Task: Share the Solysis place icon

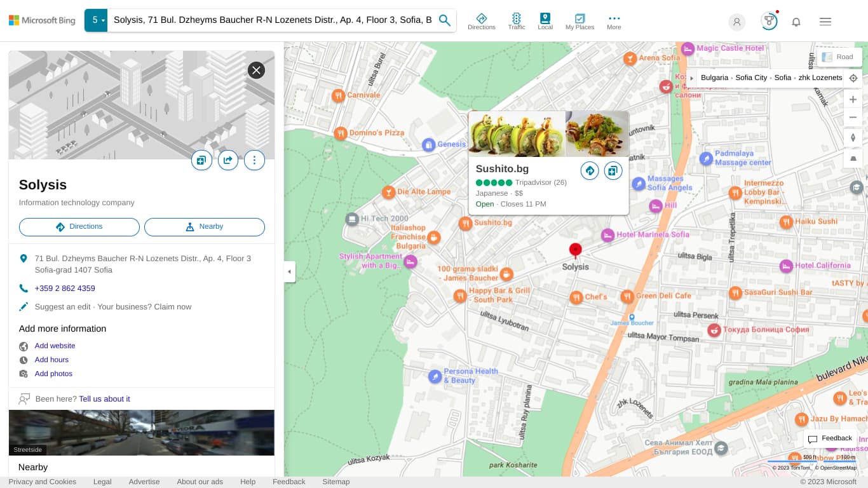Action: 228,160
